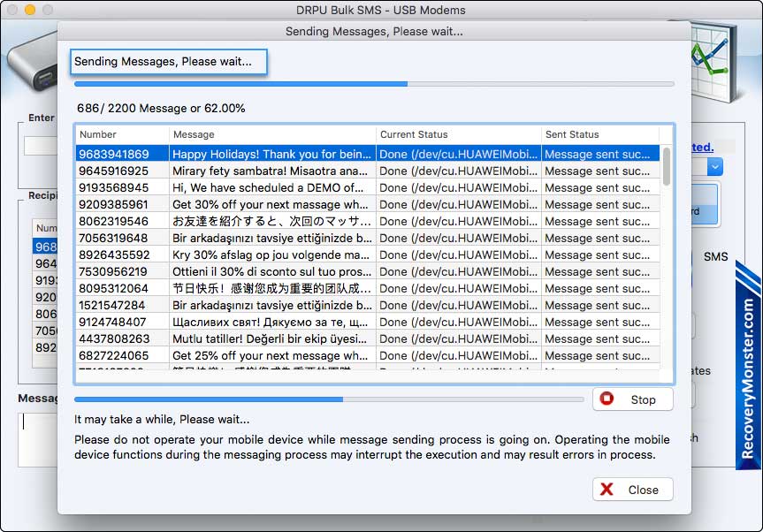The image size is (763, 532).
Task: Select row with number 8926435592
Action: (368, 255)
